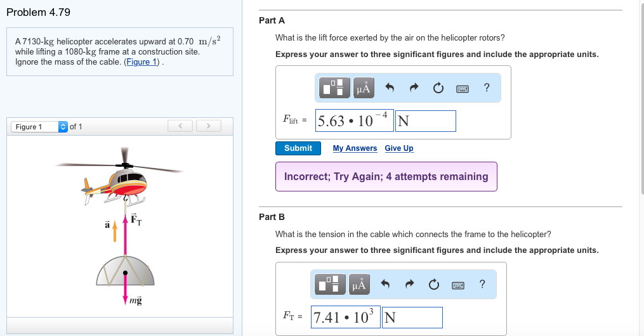Image resolution: width=644 pixels, height=336 pixels.
Task: Open help question mark in Part A
Action: coord(487,87)
